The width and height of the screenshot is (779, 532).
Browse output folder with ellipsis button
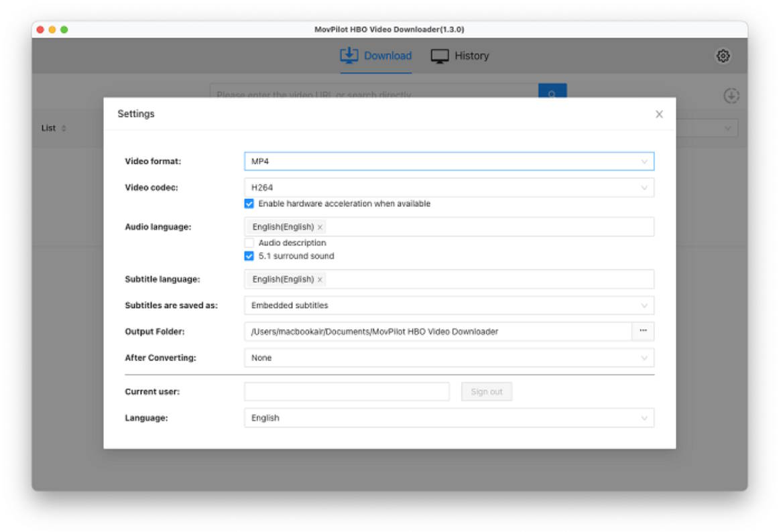tap(643, 331)
